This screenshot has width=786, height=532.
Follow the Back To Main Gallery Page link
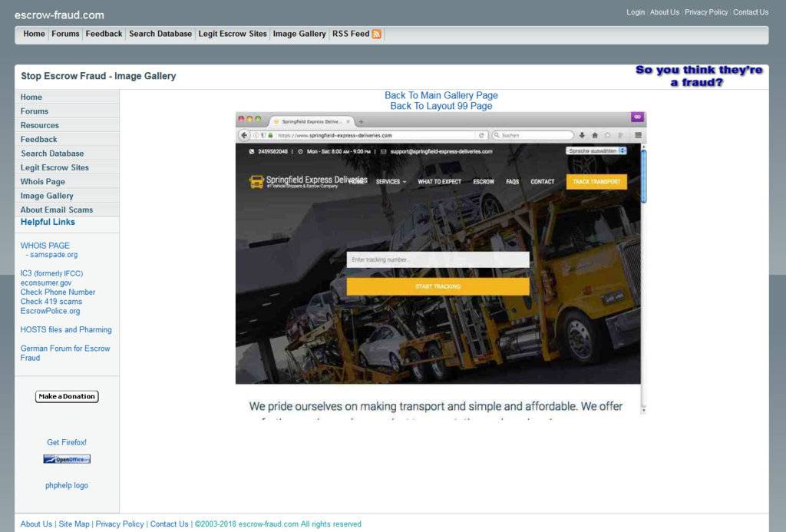[441, 94]
